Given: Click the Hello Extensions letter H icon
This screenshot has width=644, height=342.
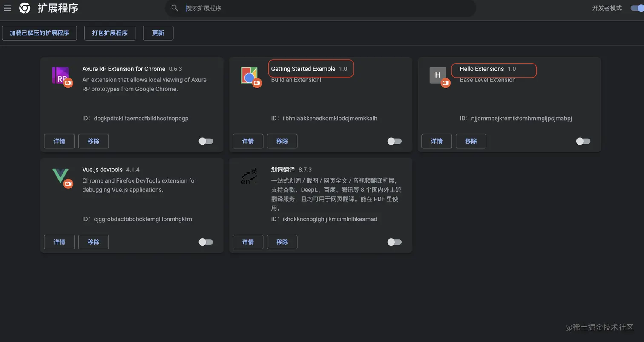Looking at the screenshot, I should (438, 75).
